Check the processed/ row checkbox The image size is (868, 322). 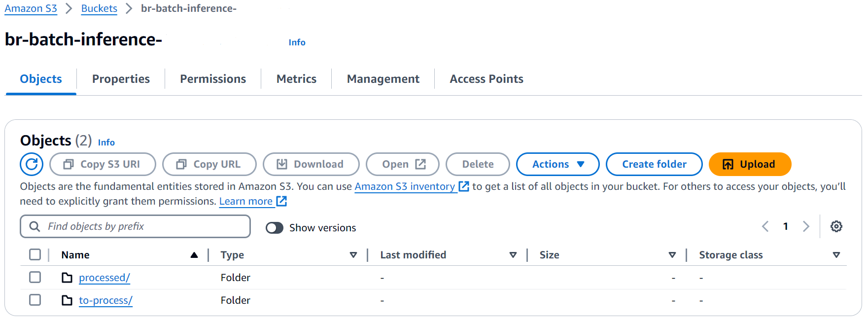(x=35, y=277)
